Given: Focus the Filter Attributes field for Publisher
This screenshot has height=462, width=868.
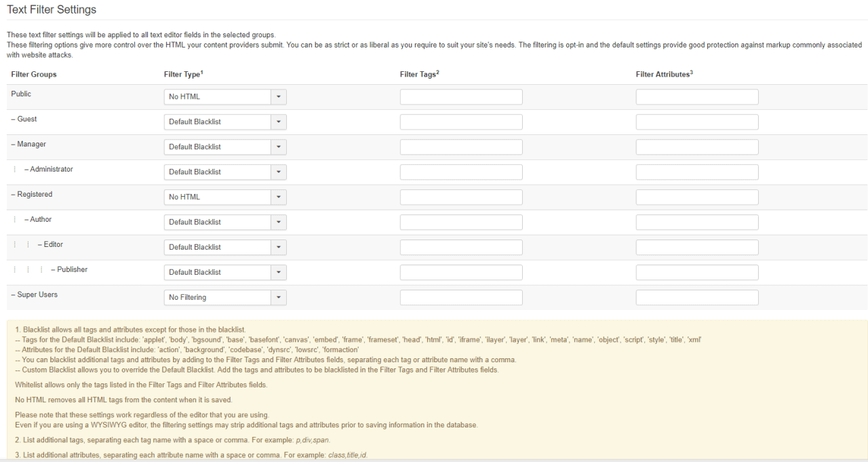Looking at the screenshot, I should point(697,273).
